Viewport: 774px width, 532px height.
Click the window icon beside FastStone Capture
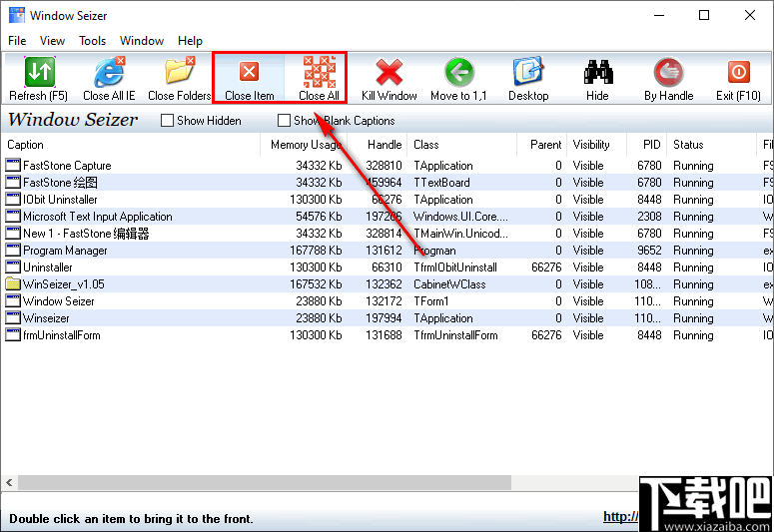click(x=13, y=165)
